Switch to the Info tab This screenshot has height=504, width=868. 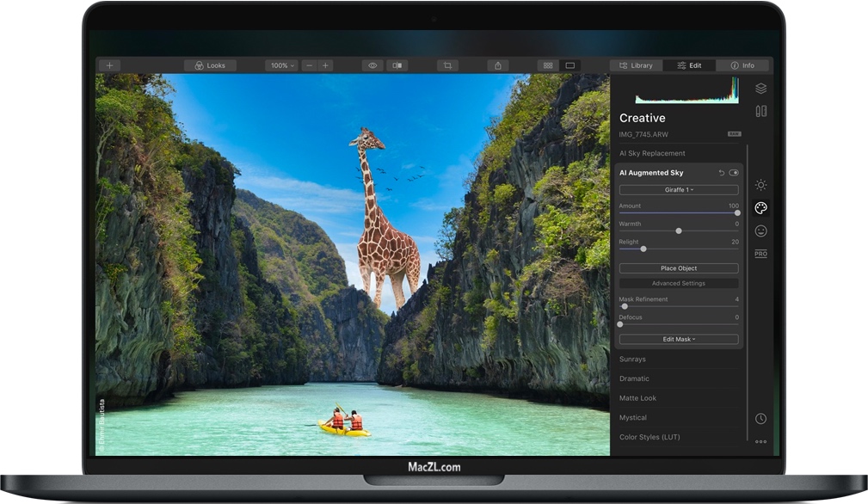tap(742, 65)
